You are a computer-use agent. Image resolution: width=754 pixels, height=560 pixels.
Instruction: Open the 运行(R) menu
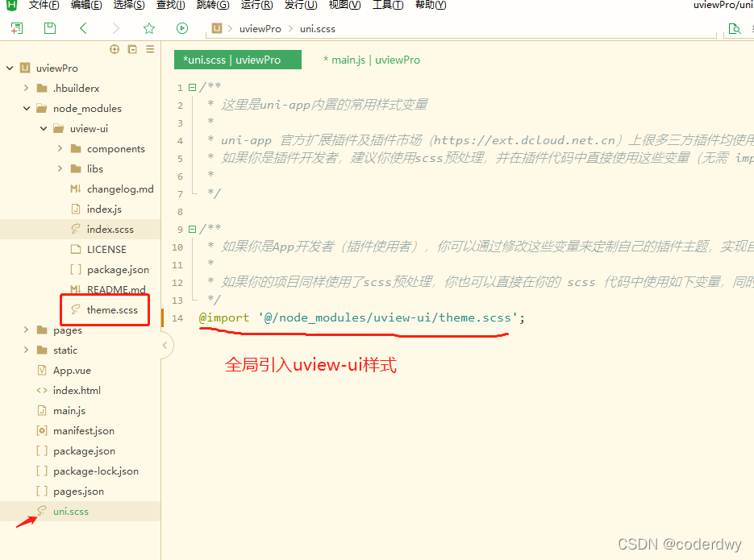click(256, 6)
